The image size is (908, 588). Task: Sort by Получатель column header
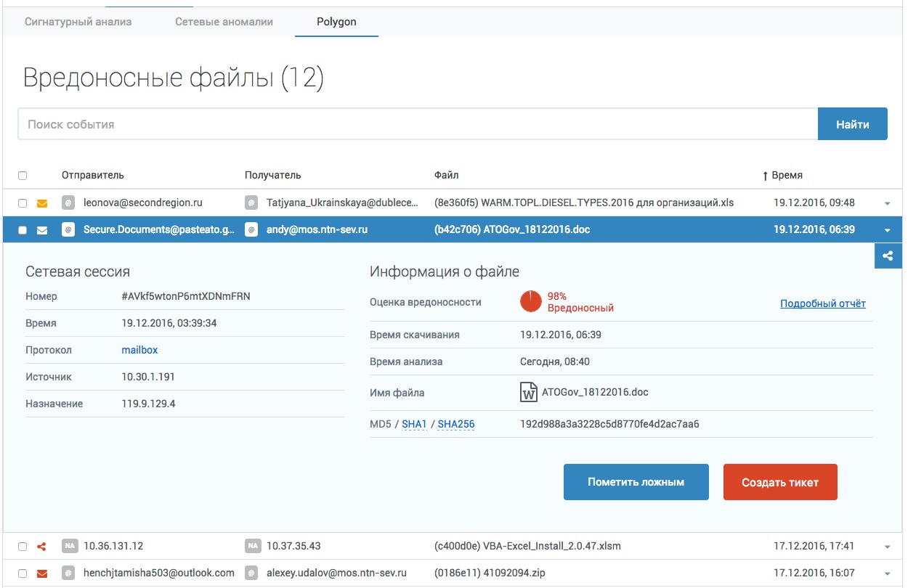(x=272, y=175)
